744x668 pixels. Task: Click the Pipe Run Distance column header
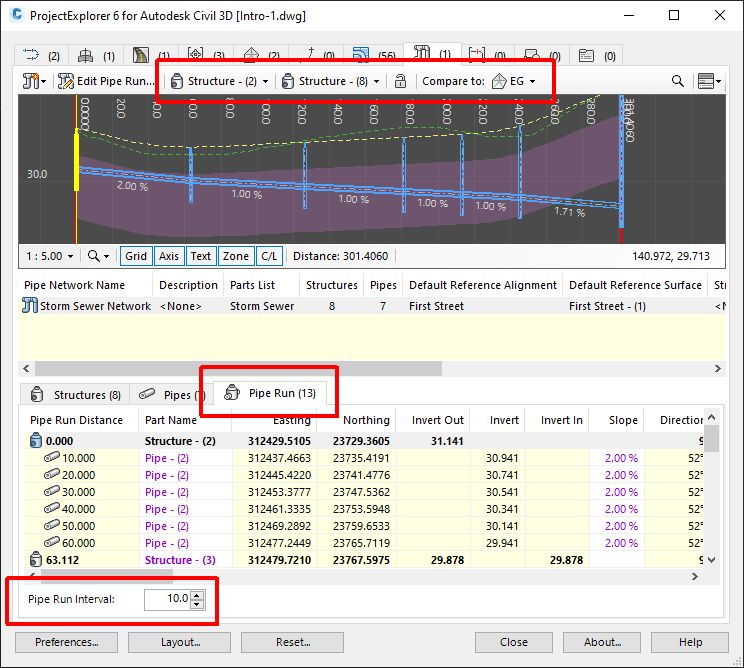76,420
